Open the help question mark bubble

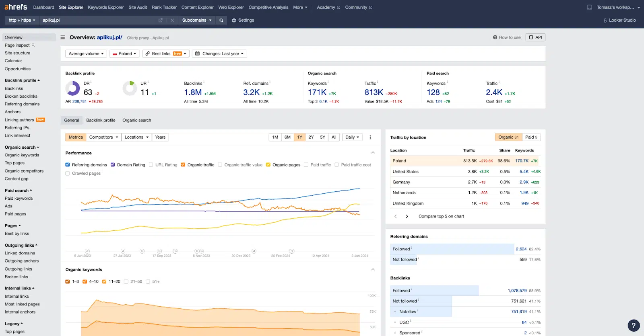click(634, 326)
